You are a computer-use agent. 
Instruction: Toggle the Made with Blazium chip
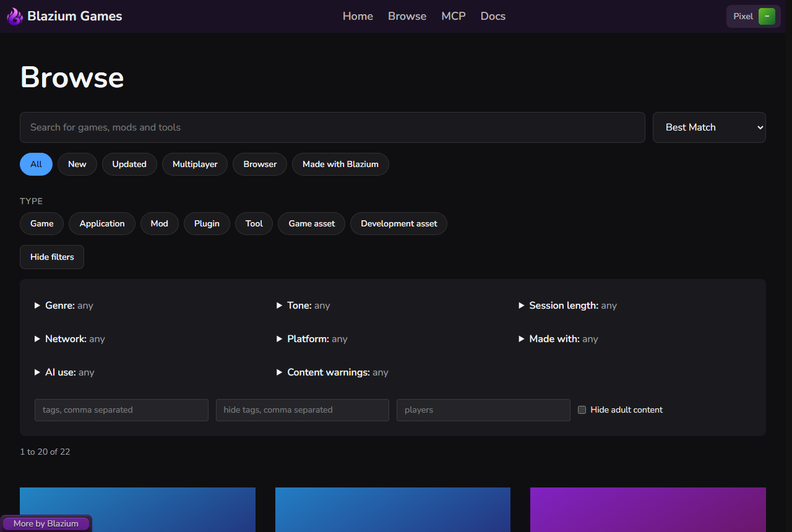click(x=340, y=164)
